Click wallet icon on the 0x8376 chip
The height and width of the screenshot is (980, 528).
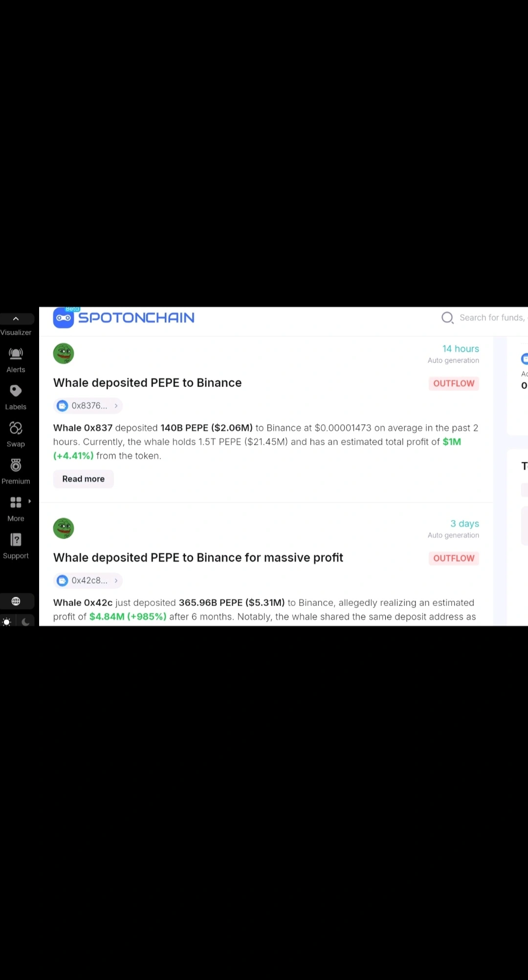point(63,406)
